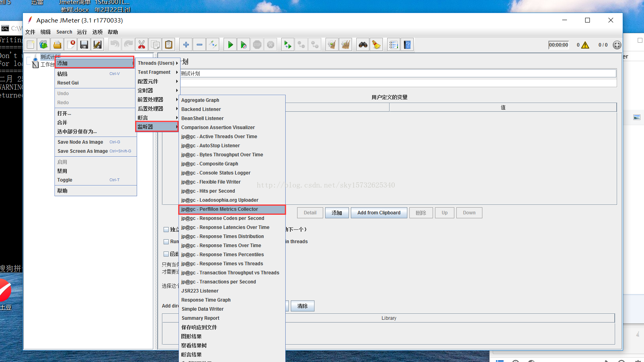The height and width of the screenshot is (362, 644).
Task: Click the Expand All plus icon
Action: tap(186, 45)
